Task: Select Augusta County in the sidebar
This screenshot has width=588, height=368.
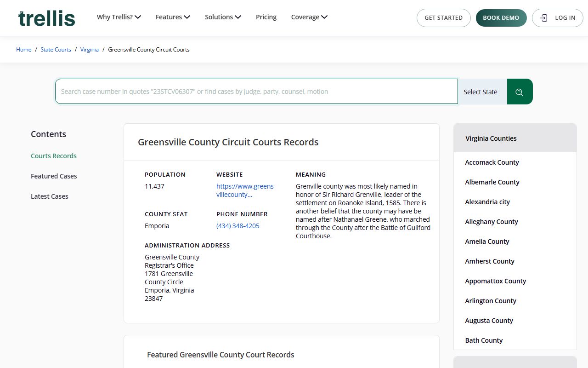Action: [489, 321]
